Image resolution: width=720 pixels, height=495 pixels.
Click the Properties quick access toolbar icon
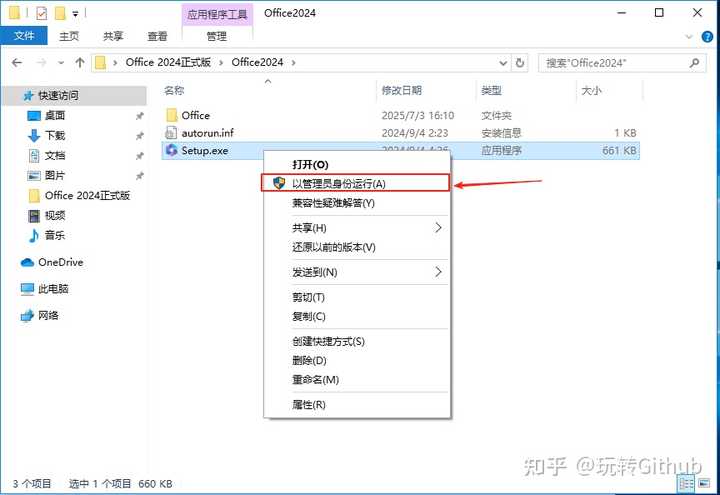click(41, 13)
